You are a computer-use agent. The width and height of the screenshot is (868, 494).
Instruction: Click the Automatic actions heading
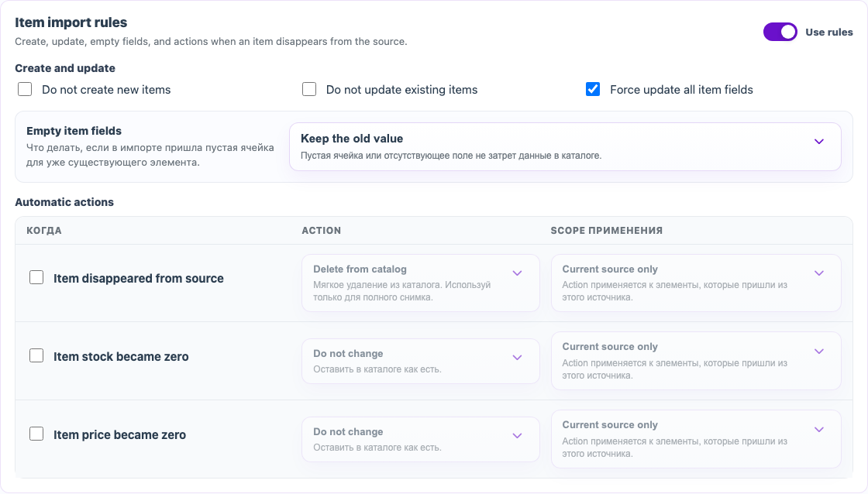click(64, 202)
